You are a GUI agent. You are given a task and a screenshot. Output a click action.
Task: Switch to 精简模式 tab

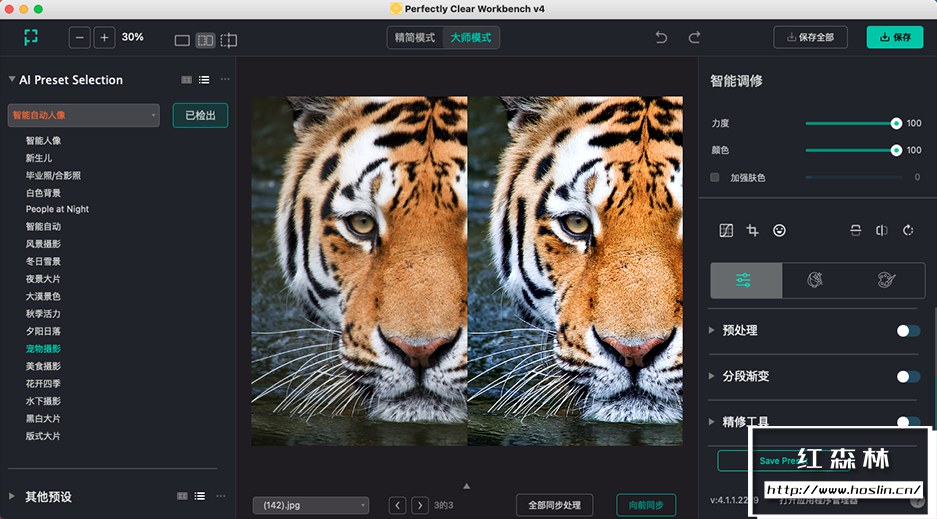click(x=415, y=38)
